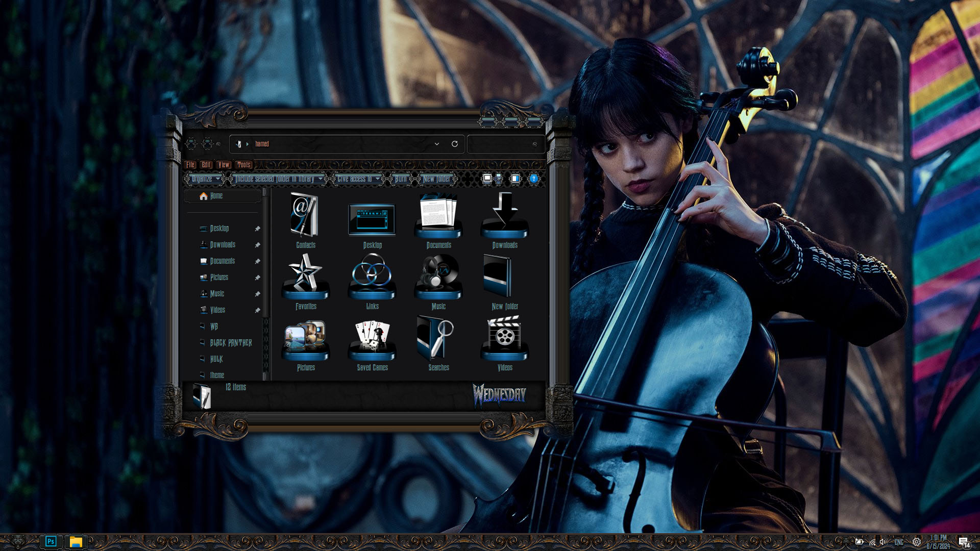Click the refresh icon in address bar
Screen dimensions: 980x551
(x=454, y=144)
